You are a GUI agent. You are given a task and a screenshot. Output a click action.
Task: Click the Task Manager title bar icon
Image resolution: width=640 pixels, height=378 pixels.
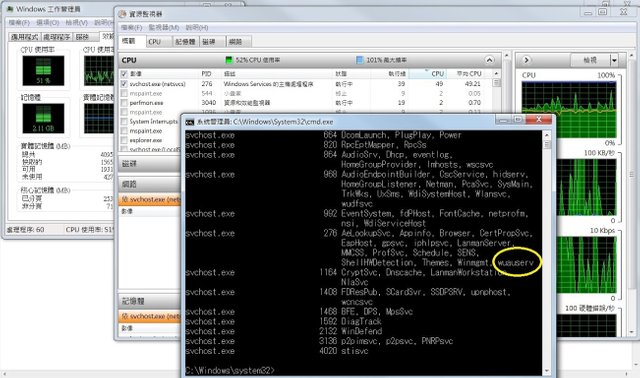pyautogui.click(x=10, y=9)
